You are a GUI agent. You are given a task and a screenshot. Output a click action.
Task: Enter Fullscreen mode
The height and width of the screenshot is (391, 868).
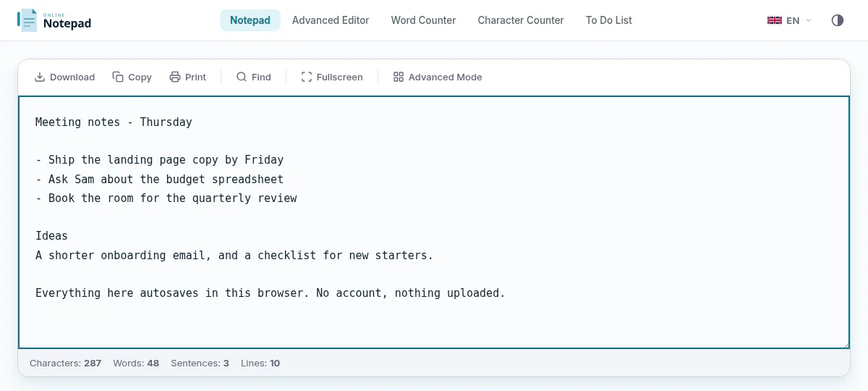[x=332, y=77]
